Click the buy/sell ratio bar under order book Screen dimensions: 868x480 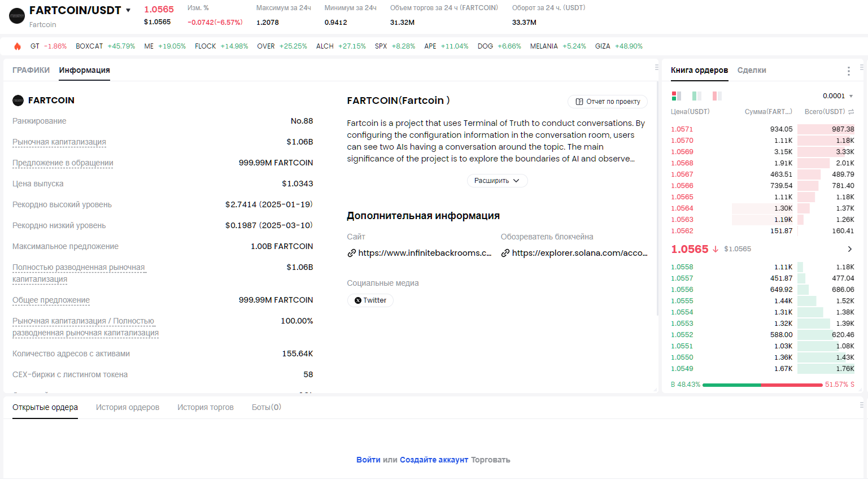(762, 385)
